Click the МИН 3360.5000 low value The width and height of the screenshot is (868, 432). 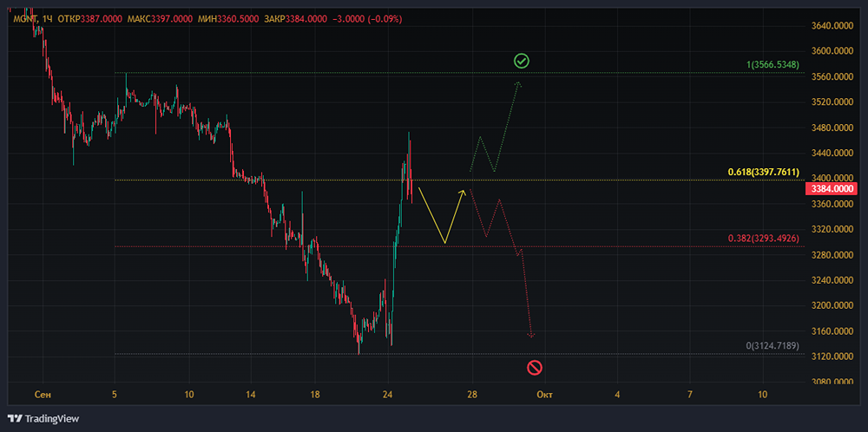coord(228,19)
